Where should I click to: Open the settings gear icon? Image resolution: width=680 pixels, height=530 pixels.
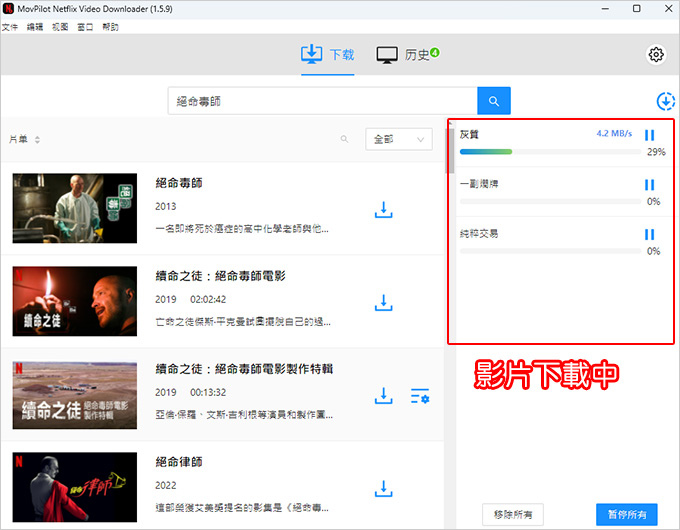pyautogui.click(x=656, y=55)
